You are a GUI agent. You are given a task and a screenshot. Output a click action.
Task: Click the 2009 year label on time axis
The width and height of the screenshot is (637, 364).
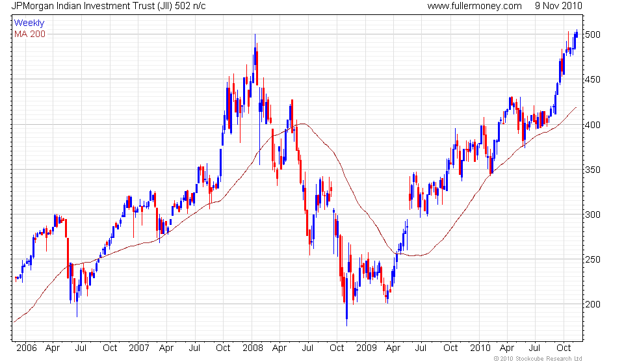(367, 348)
